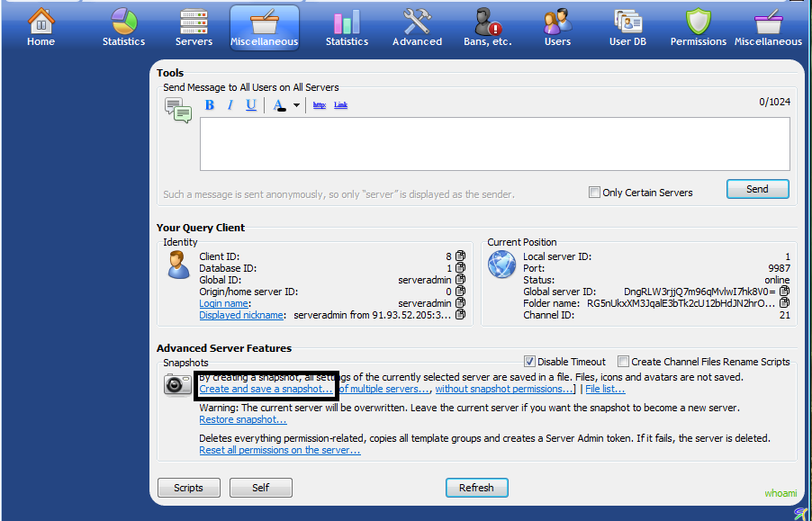
Task: Click the Global ID value serveradmin
Action: (425, 280)
